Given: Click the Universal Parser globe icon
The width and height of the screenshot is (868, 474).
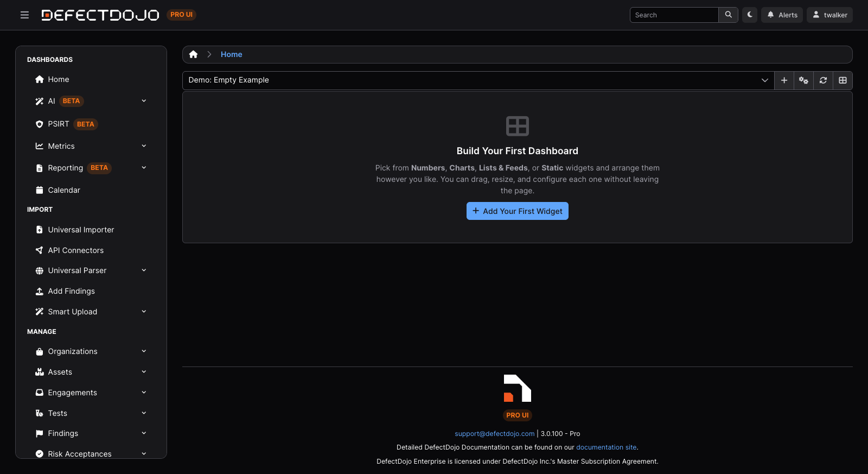Looking at the screenshot, I should pos(39,270).
